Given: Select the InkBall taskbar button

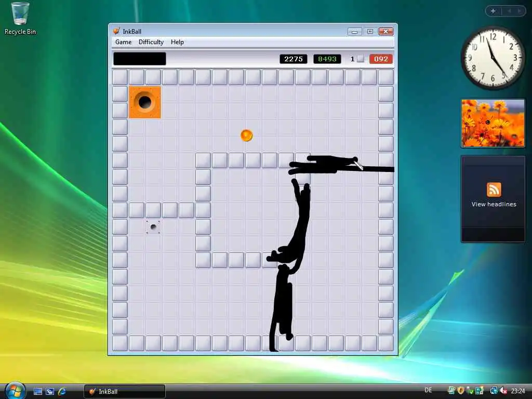Looking at the screenshot, I should [x=125, y=392].
